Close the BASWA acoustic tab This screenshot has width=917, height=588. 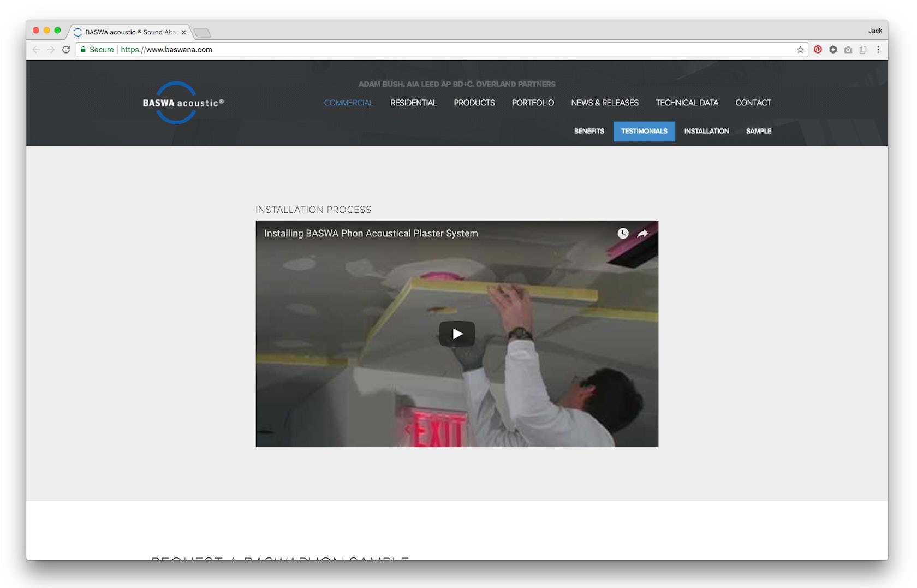pyautogui.click(x=183, y=32)
